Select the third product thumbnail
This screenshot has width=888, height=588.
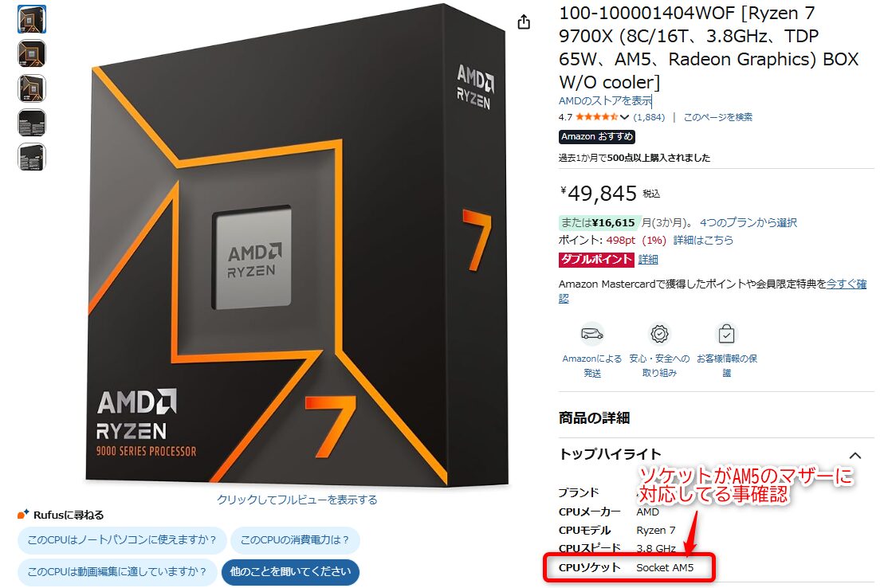click(x=32, y=88)
